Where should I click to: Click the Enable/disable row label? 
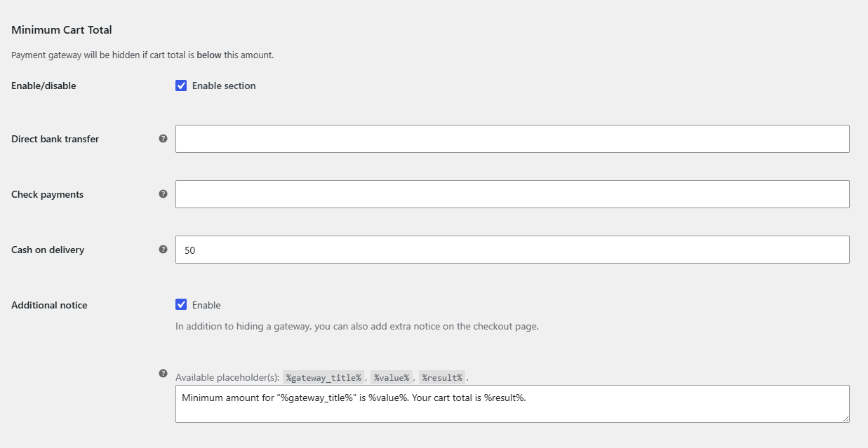(44, 86)
